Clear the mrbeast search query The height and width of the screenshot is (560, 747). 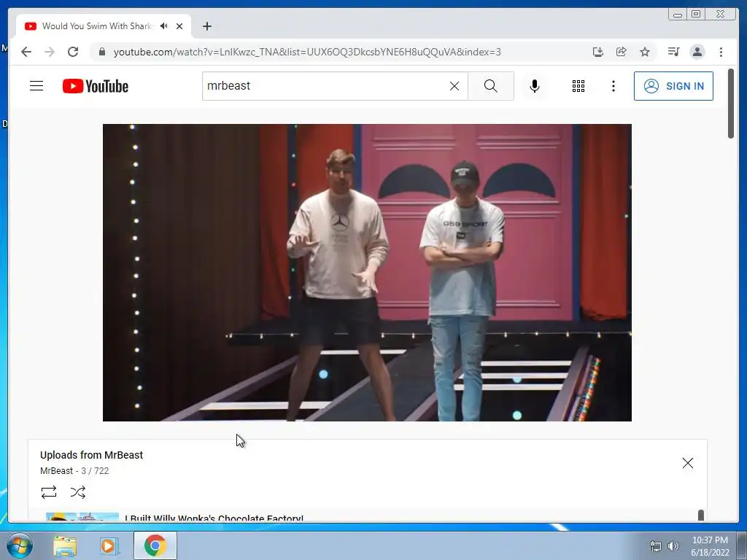[454, 86]
